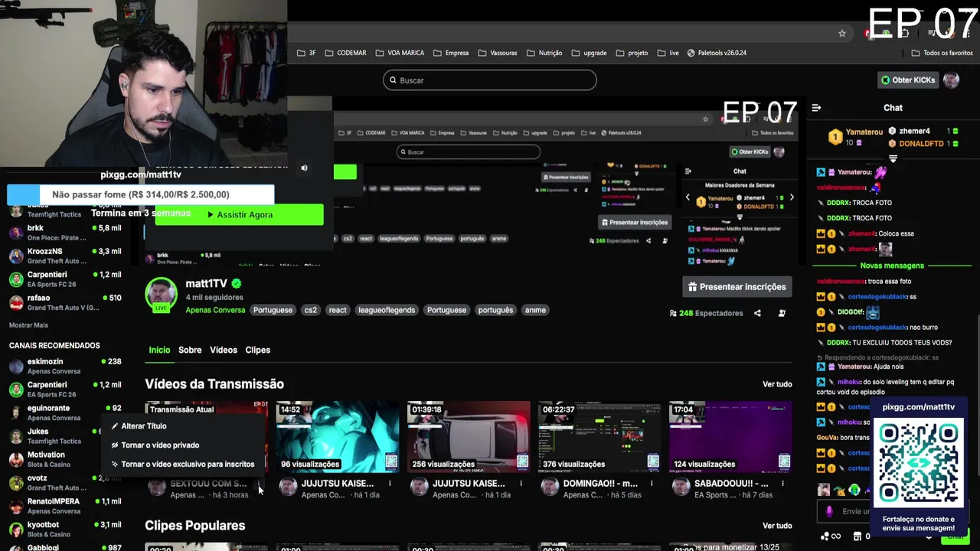Open the 17:04 SABADOOUU video thumbnail
The image size is (980, 551).
click(x=730, y=436)
